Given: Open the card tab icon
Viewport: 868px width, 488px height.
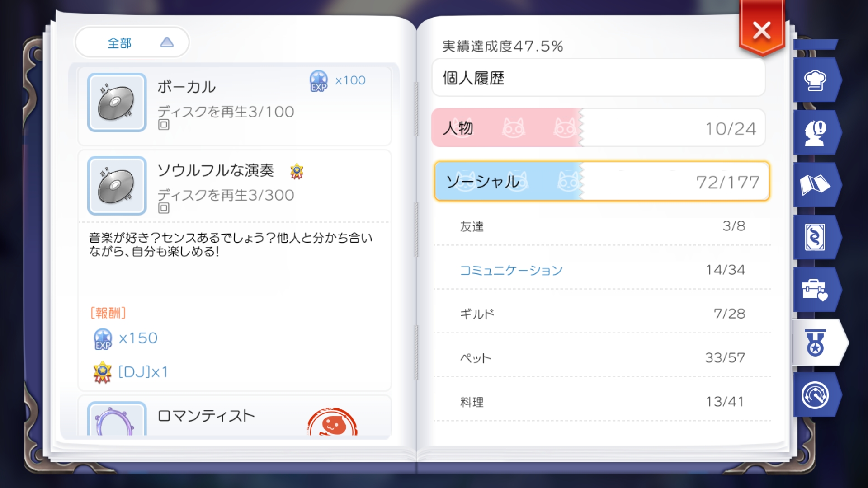Looking at the screenshot, I should (815, 237).
